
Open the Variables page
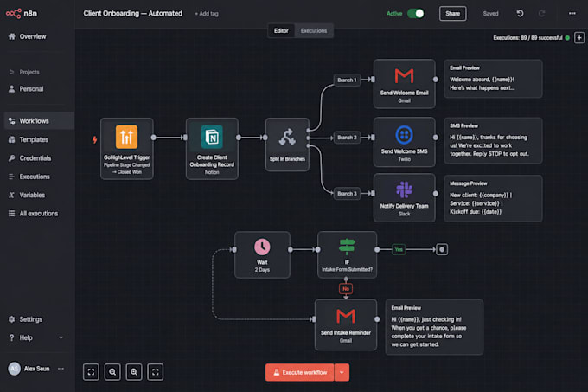coord(27,195)
